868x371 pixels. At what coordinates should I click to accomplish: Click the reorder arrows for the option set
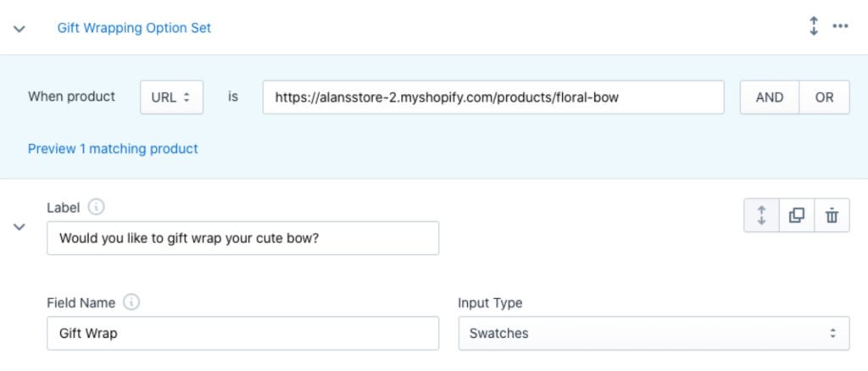[814, 27]
